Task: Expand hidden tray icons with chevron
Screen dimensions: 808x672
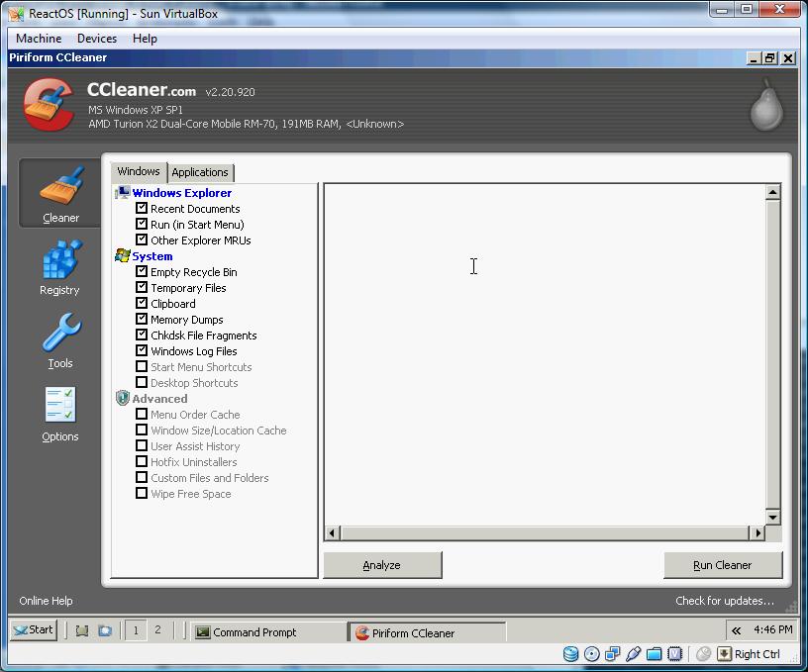Action: pos(736,630)
